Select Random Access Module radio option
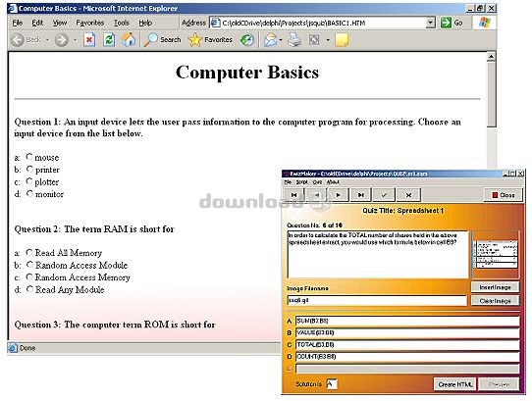This screenshot has height=401, width=532. click(x=29, y=265)
